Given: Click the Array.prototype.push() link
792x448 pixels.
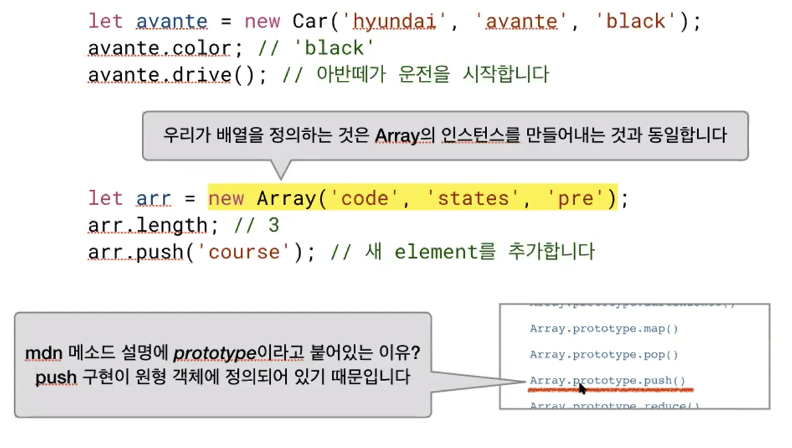Looking at the screenshot, I should 607,380.
